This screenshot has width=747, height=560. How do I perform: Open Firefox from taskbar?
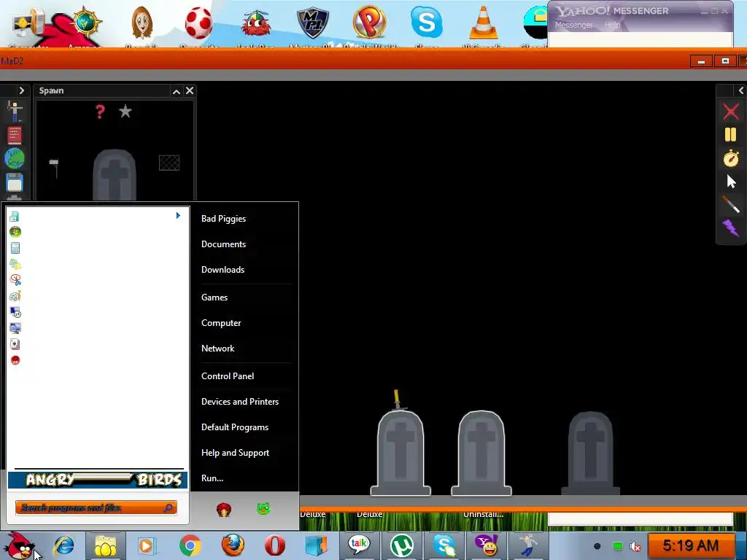[233, 545]
